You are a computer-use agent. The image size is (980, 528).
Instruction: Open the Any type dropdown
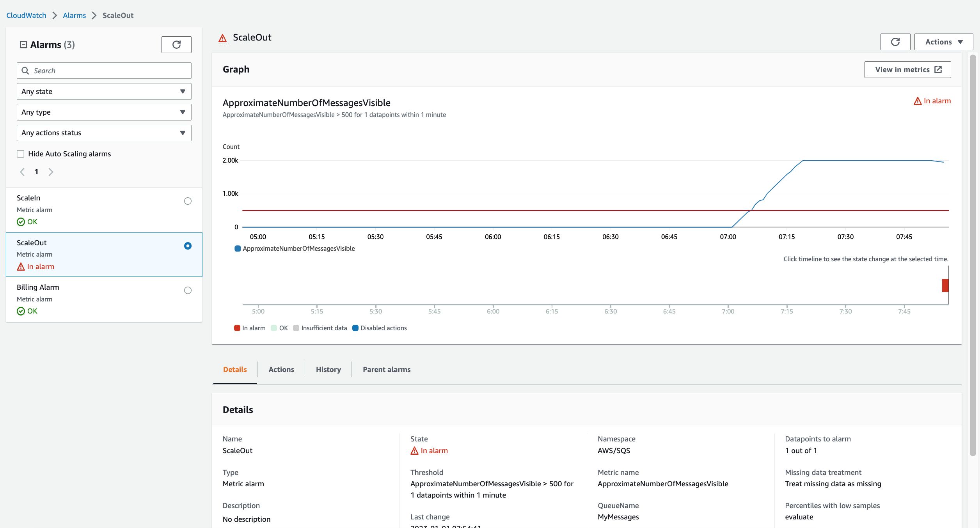pos(104,112)
